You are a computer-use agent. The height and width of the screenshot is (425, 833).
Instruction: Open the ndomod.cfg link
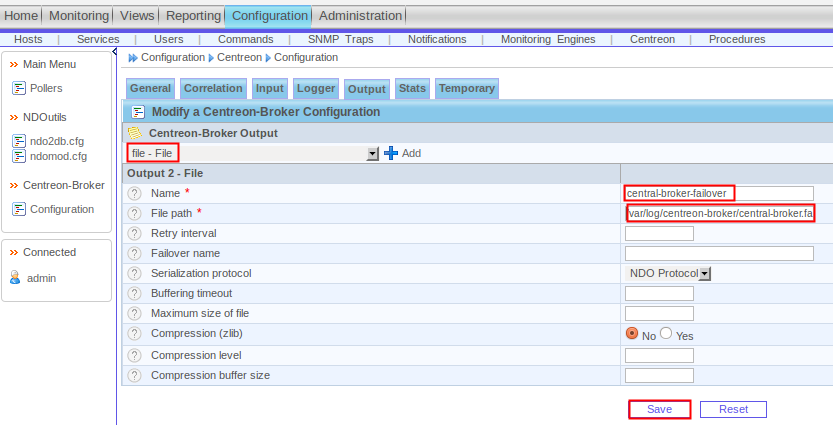tap(58, 156)
